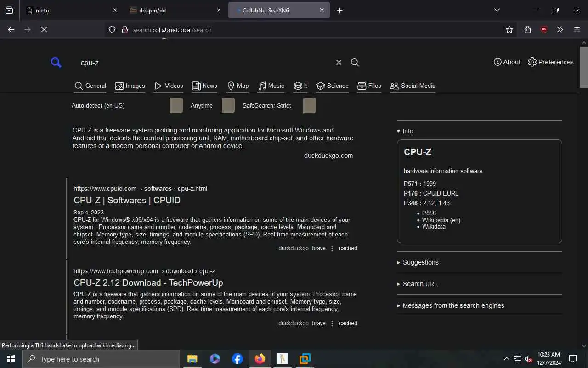Open Wikipedia (en) link in Info box
Viewport: 588px width, 368px height.
point(441,220)
